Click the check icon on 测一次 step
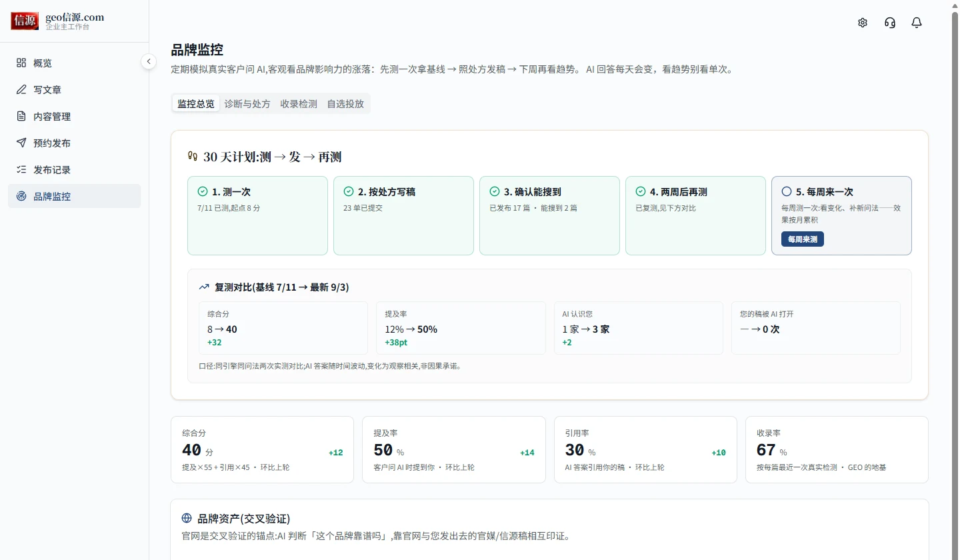Image resolution: width=960 pixels, height=560 pixels. [203, 191]
